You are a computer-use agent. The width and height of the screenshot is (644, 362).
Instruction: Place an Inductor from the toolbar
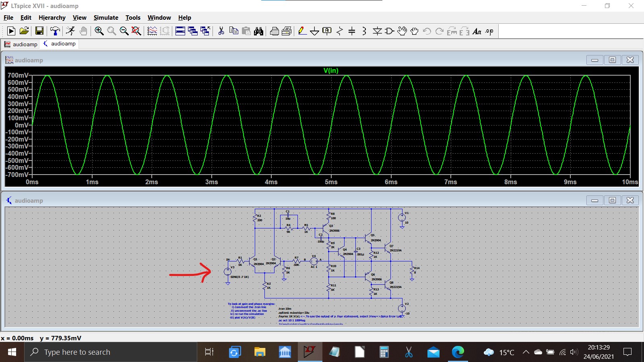tap(364, 31)
